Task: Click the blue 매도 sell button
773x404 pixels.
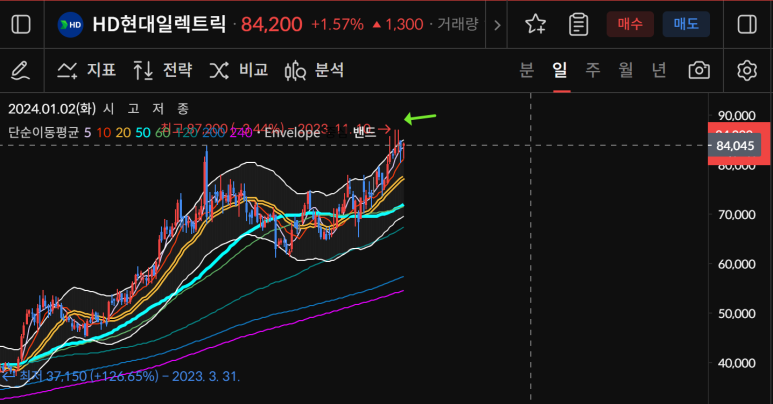Action: tap(686, 24)
